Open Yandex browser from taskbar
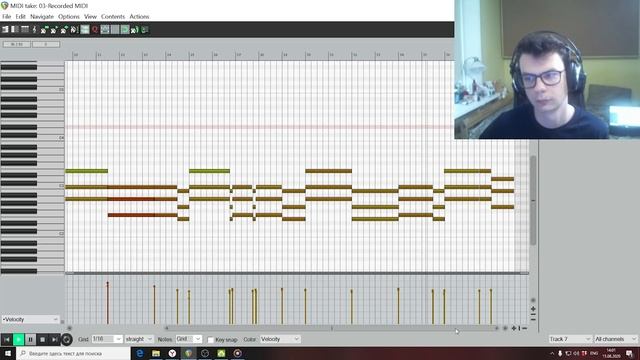Viewport: 640px width, 360px height. point(172,353)
